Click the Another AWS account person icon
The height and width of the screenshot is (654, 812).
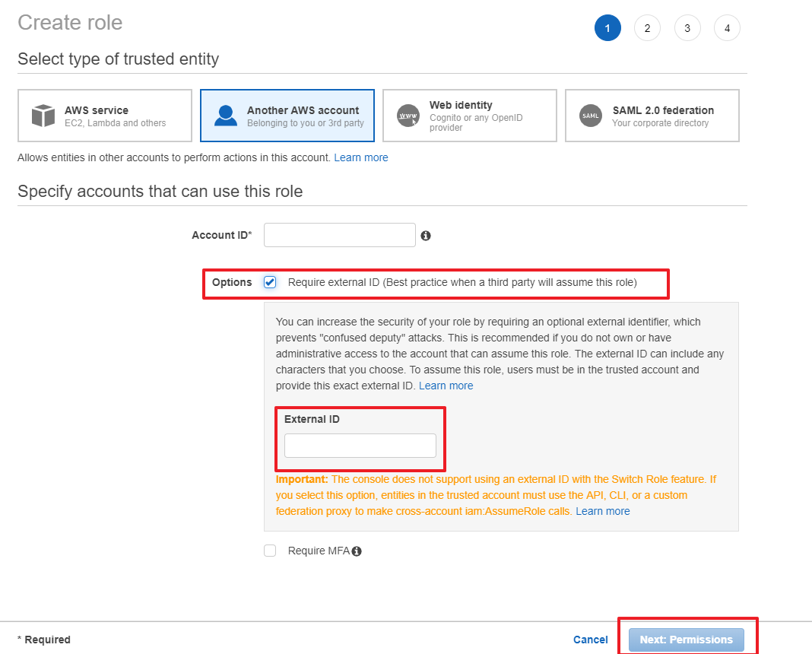pyautogui.click(x=226, y=116)
